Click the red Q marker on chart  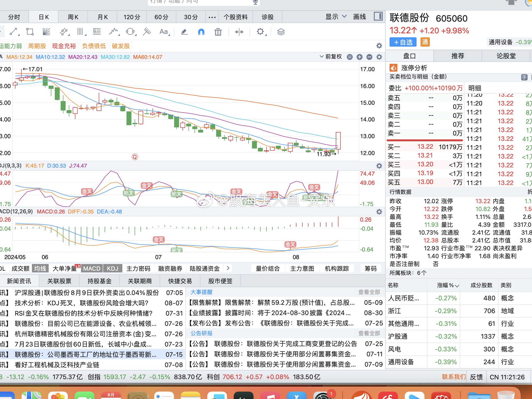click(135, 157)
